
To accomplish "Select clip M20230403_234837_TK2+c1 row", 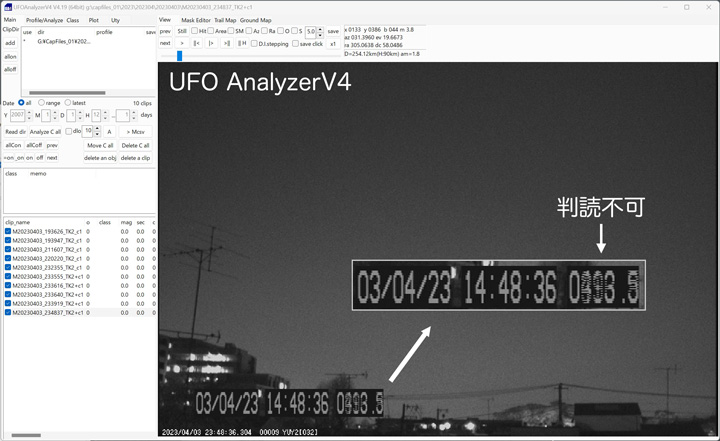I will coord(80,312).
